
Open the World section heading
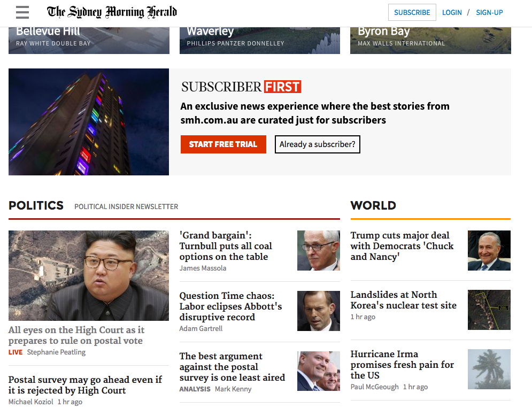373,205
